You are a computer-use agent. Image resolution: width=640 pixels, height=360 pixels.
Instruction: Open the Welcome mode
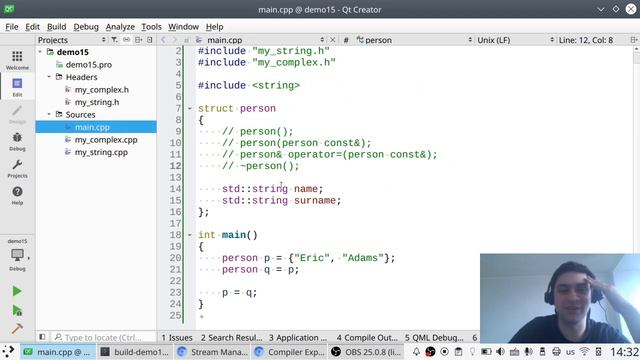tap(17, 60)
